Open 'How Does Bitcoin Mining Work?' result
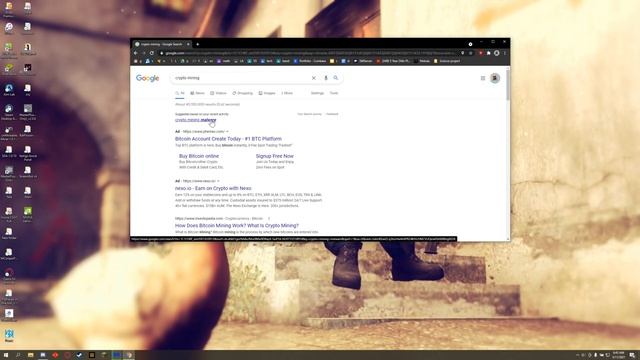 coord(237,225)
